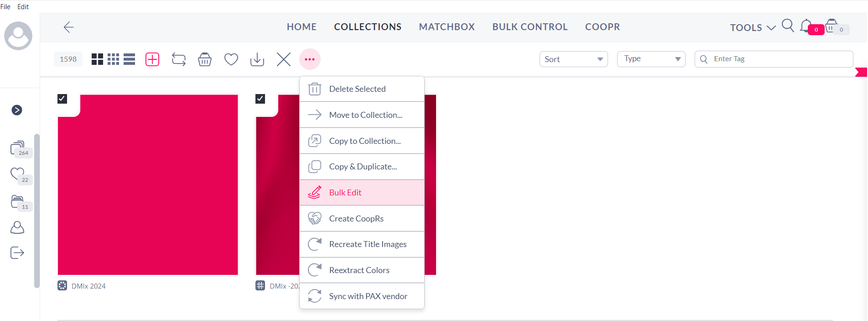Click the logout sidebar icon
This screenshot has width=868, height=321.
(x=17, y=253)
